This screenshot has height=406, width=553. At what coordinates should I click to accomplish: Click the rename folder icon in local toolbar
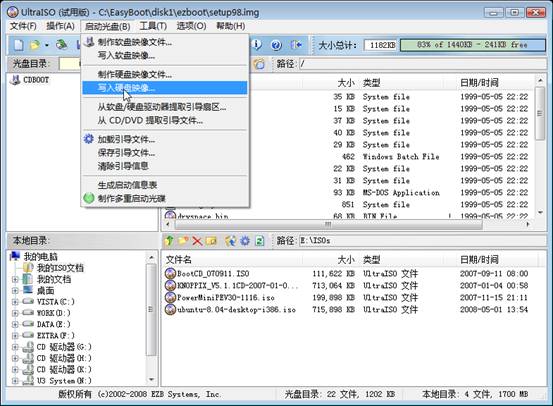pos(211,241)
